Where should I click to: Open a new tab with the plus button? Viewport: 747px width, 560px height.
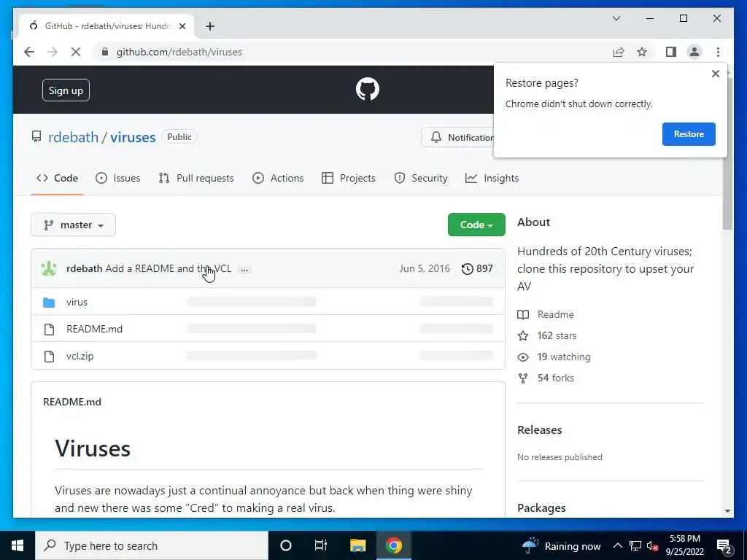point(210,26)
